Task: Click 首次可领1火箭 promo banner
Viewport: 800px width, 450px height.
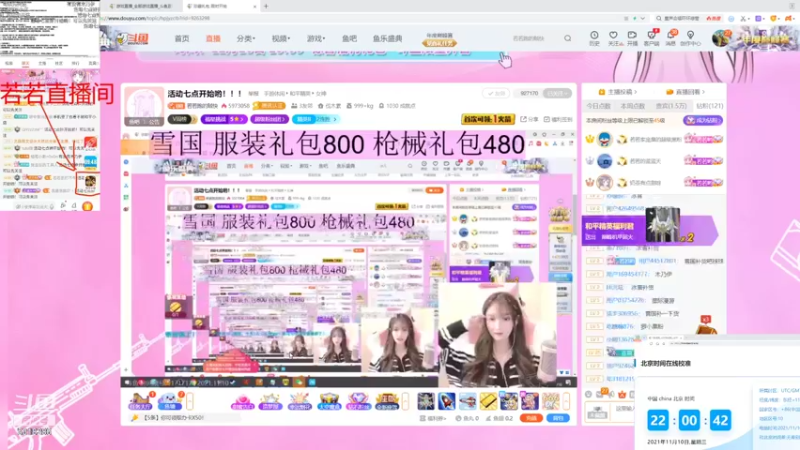Action: tap(488, 119)
